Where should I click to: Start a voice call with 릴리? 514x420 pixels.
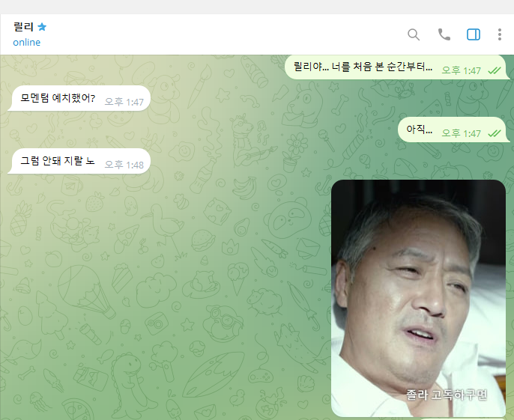click(x=444, y=34)
